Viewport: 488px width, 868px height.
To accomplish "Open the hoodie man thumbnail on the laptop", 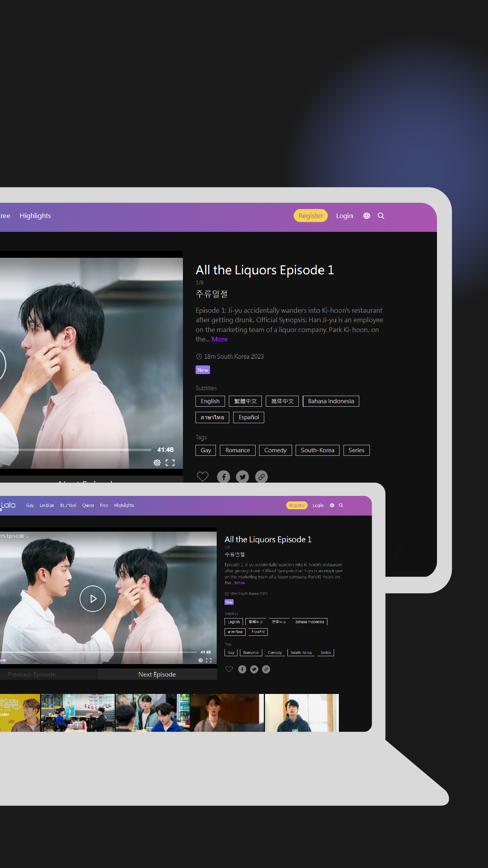I will coord(302,713).
